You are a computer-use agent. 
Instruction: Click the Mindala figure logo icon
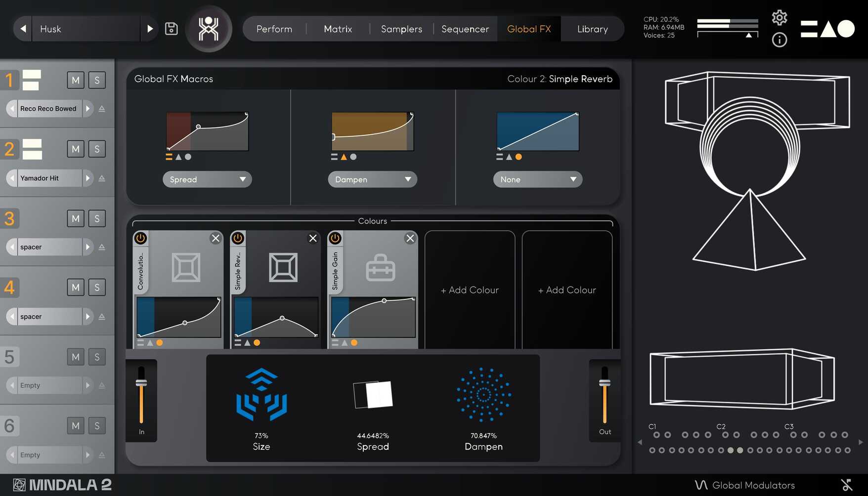(x=209, y=29)
